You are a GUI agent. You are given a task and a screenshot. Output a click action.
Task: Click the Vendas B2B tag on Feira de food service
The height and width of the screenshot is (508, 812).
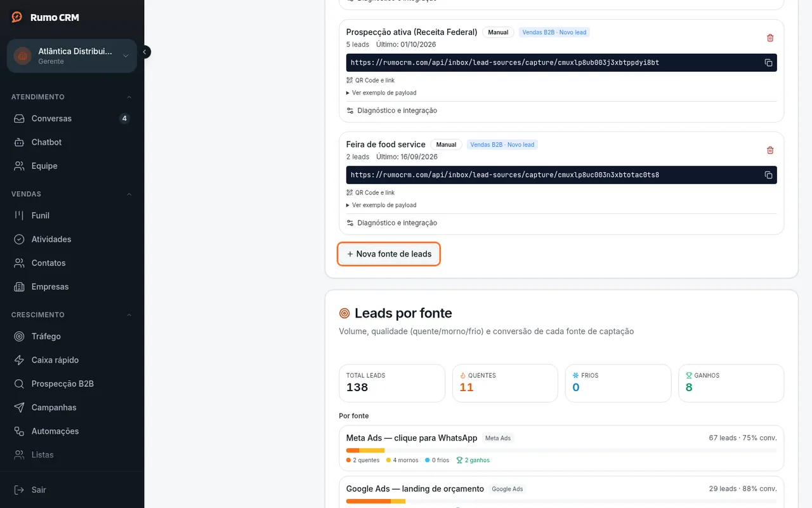coord(502,145)
